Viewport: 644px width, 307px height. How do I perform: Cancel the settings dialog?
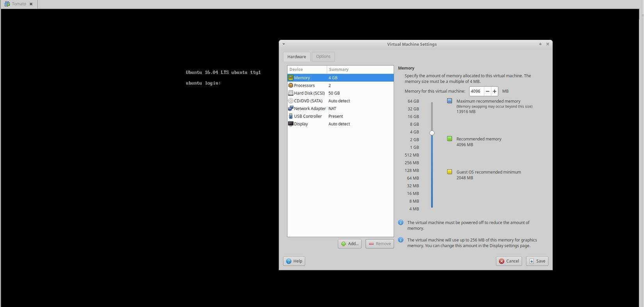509,261
